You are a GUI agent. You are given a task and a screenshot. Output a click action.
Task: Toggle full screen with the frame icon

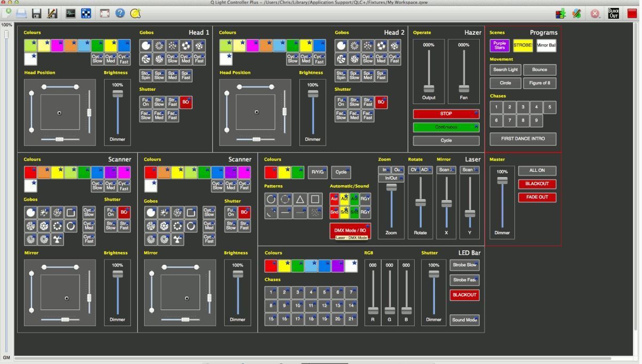tap(104, 13)
